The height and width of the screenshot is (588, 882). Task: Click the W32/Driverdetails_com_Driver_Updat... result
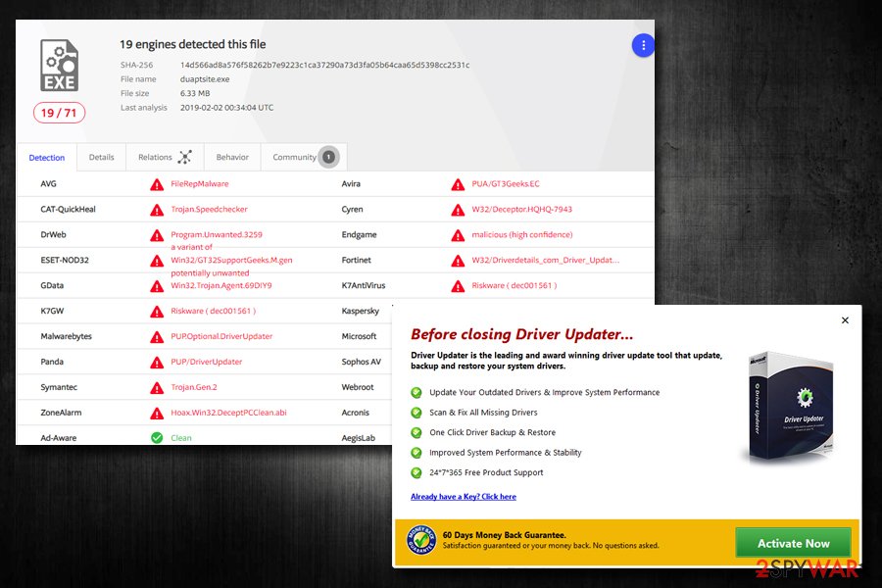click(x=546, y=260)
